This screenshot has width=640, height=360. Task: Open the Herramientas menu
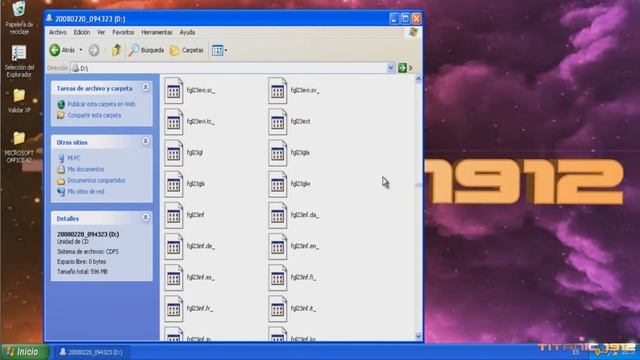[157, 32]
